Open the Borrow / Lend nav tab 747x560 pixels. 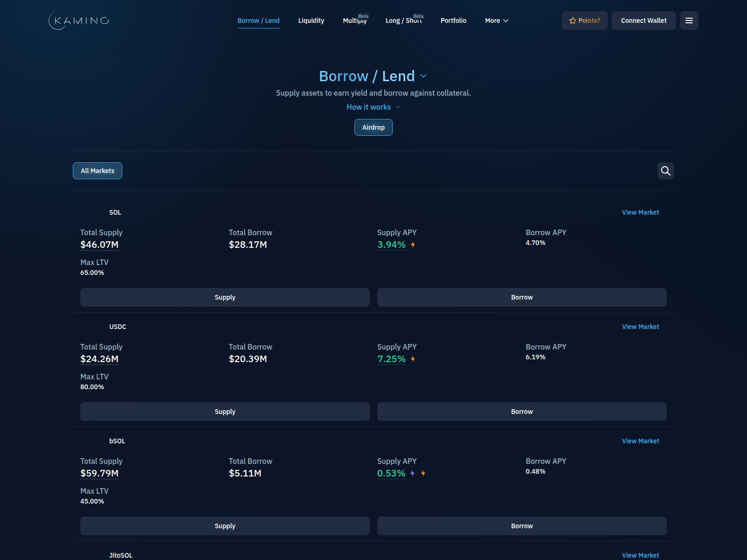click(259, 21)
